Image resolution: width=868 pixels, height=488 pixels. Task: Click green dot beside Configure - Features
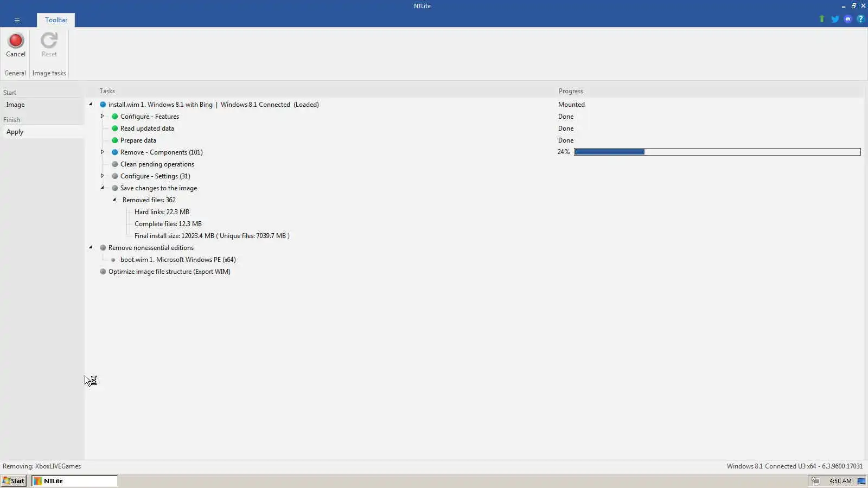pyautogui.click(x=114, y=117)
